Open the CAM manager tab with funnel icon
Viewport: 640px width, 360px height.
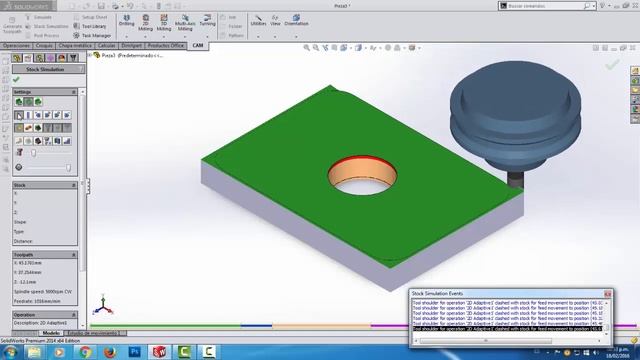coord(73,58)
